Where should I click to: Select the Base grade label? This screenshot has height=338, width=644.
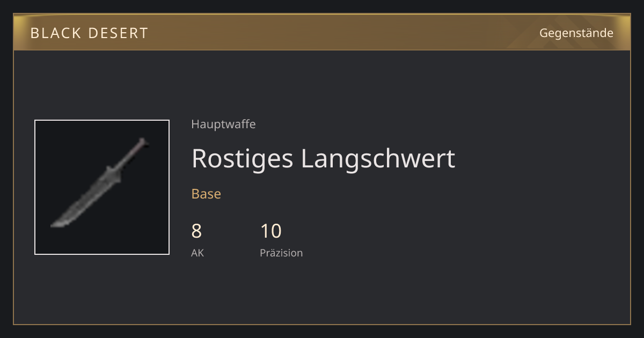point(206,194)
